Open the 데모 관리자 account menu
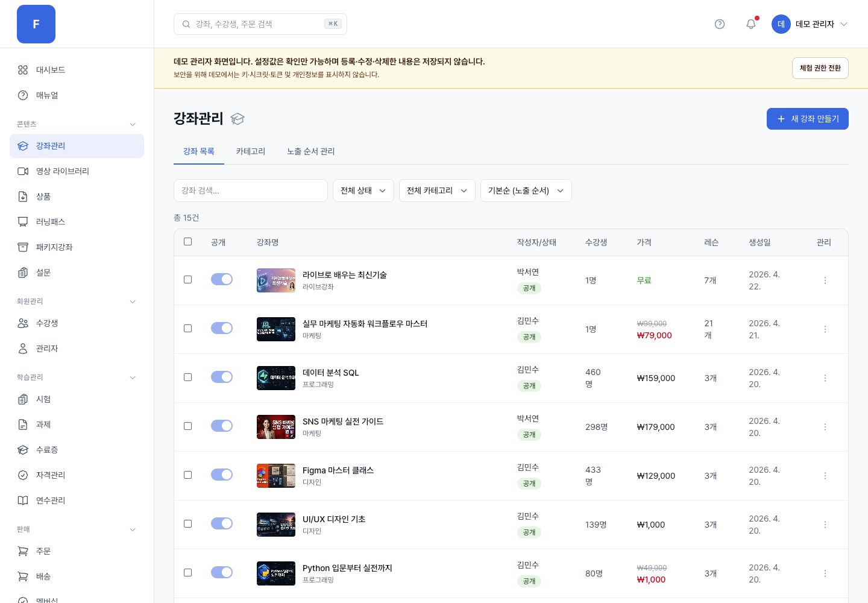 [810, 24]
